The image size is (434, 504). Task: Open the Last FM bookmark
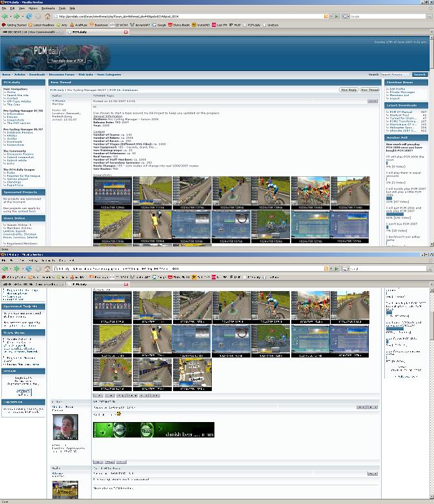coord(220,25)
